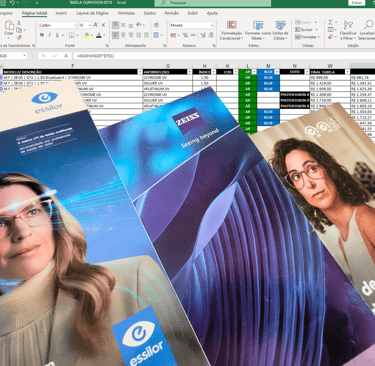Click the AutoSum sigma icon
Viewport: 375px width, 366px height.
pyautogui.click(x=330, y=22)
